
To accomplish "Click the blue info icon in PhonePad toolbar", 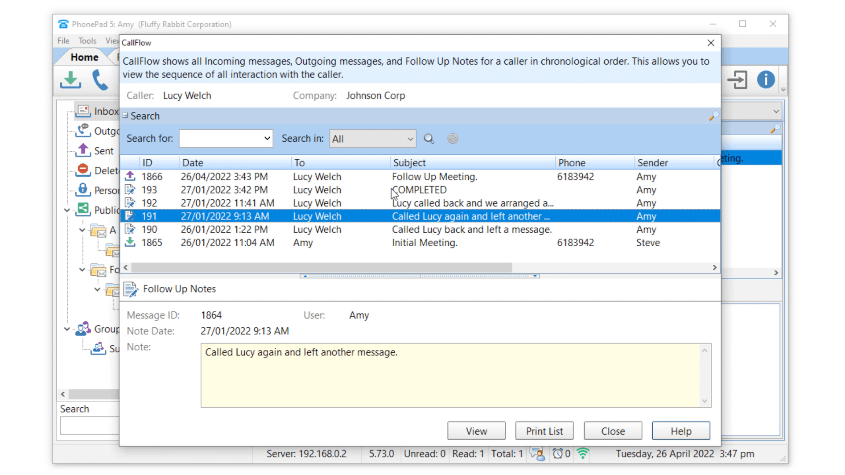I will 766,80.
